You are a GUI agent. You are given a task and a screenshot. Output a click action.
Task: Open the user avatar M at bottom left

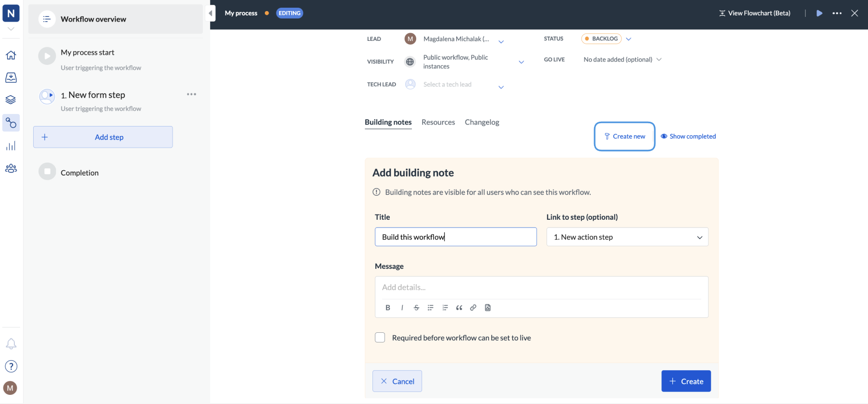point(10,388)
